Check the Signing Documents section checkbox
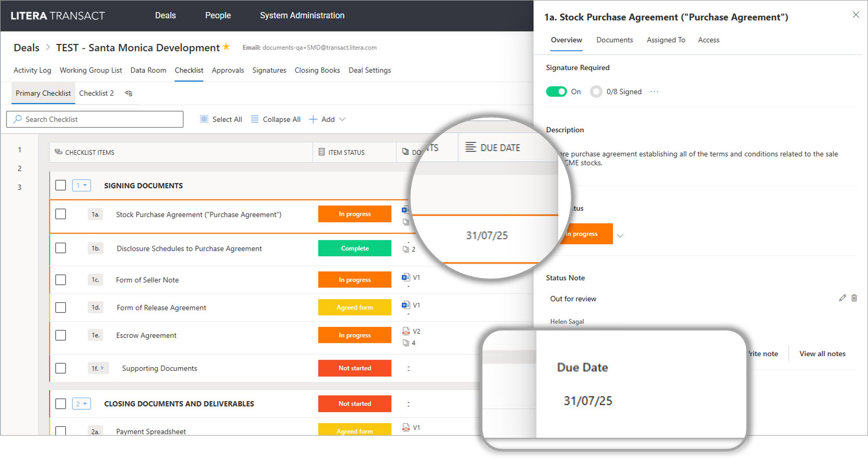The width and height of the screenshot is (868, 459). point(61,185)
